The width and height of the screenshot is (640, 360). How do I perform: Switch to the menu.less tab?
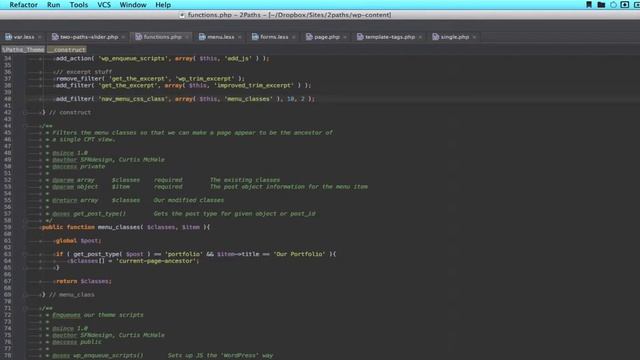[x=221, y=37]
